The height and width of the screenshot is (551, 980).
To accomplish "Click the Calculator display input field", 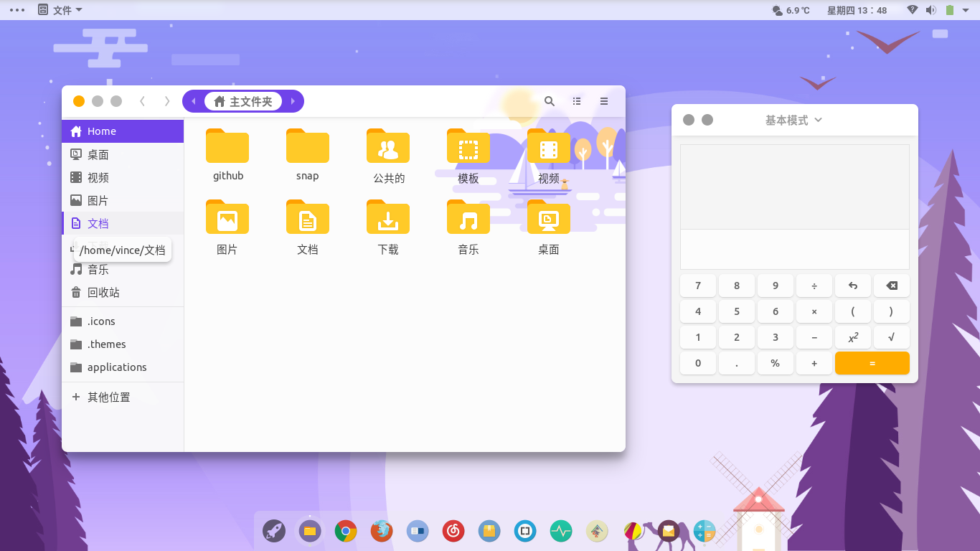I will [795, 249].
